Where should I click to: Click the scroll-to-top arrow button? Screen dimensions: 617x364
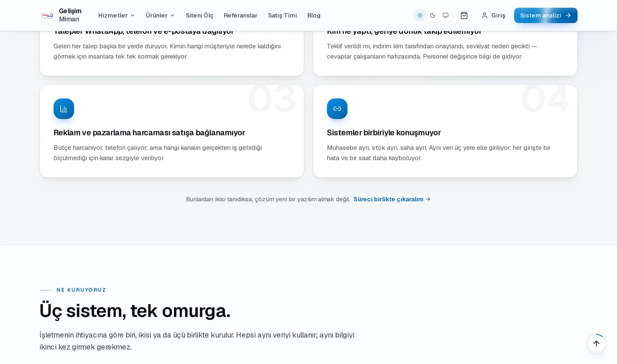596,344
